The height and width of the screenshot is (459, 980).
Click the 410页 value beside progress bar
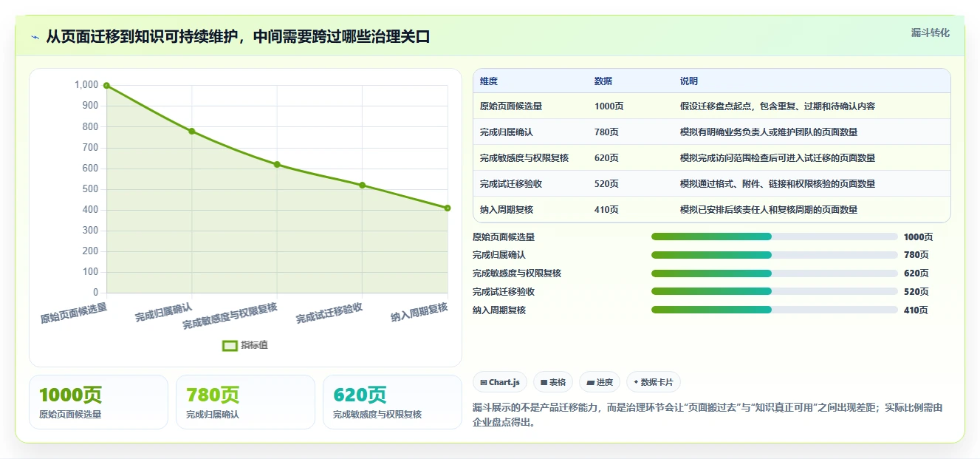(x=916, y=310)
